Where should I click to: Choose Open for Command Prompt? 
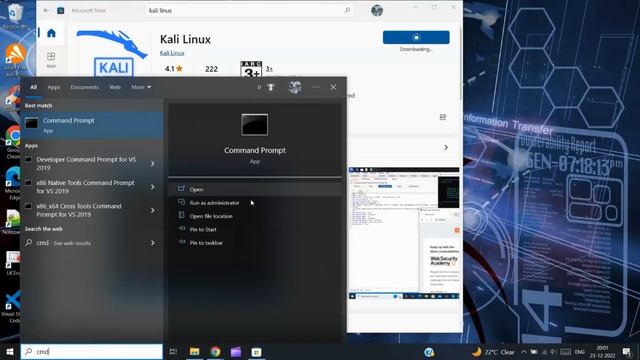[255, 189]
